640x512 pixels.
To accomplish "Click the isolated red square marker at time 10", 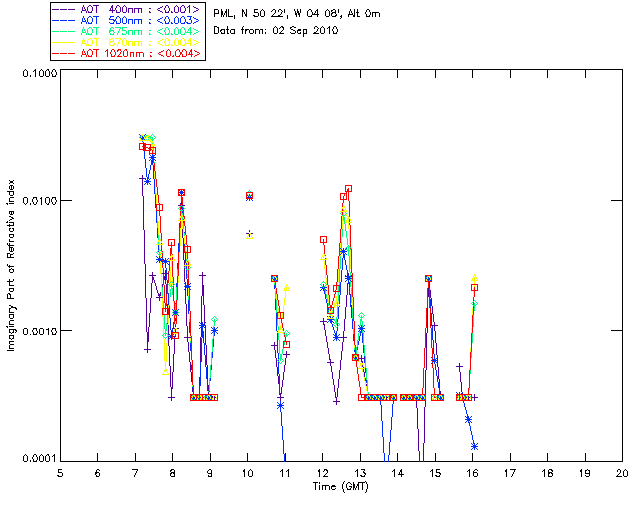I will coord(249,196).
